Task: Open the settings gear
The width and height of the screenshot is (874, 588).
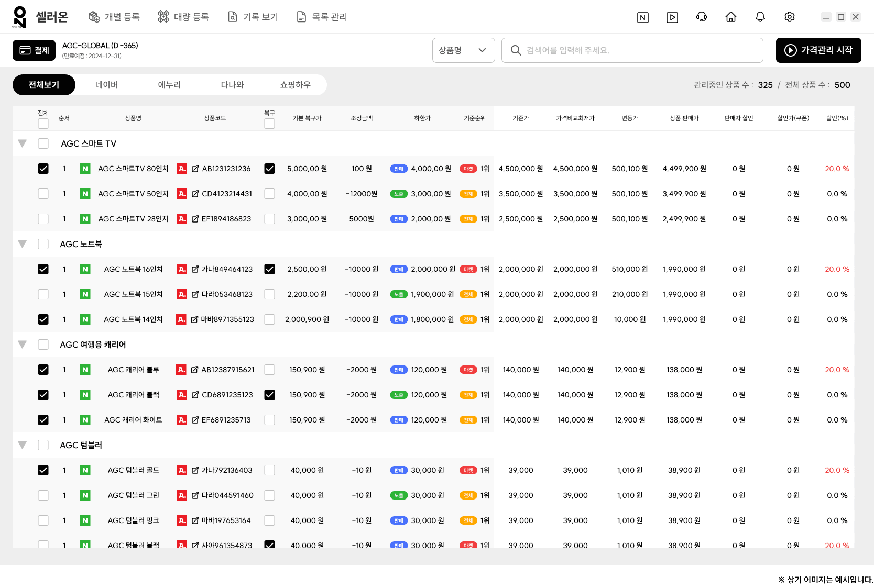Action: click(789, 17)
